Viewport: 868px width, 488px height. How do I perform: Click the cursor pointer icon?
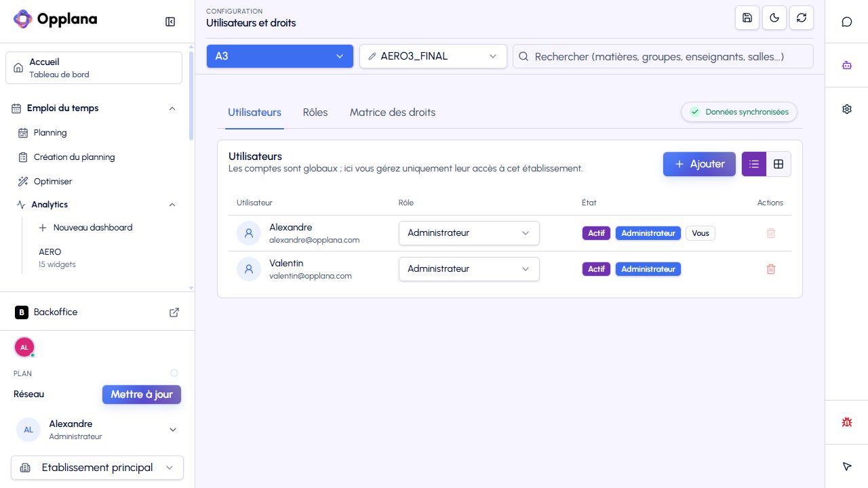[x=847, y=466]
